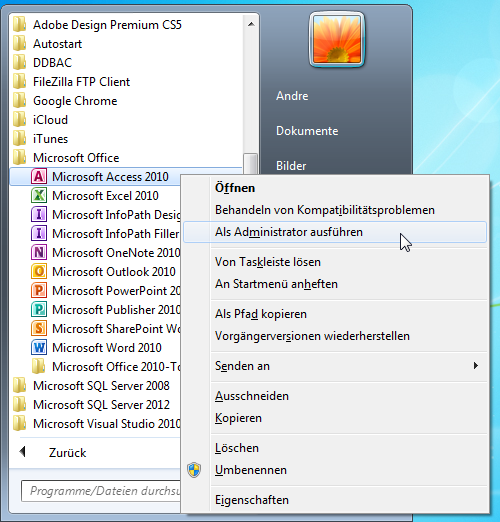This screenshot has width=500, height=522.
Task: Click the Microsoft PowerPoint icon
Action: (39, 291)
